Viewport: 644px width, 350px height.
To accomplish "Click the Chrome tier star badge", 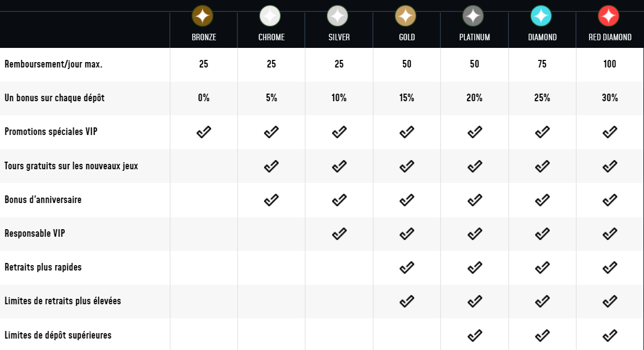I will coord(270,16).
